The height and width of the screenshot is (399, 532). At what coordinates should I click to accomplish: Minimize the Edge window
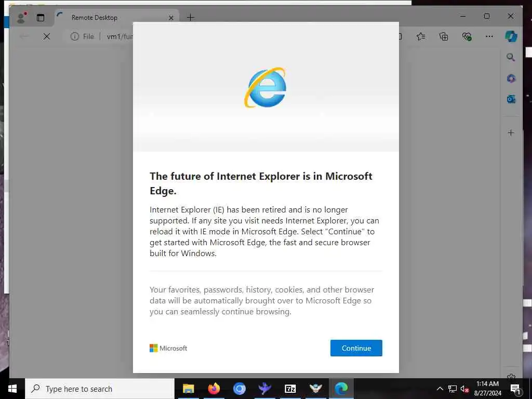(463, 16)
